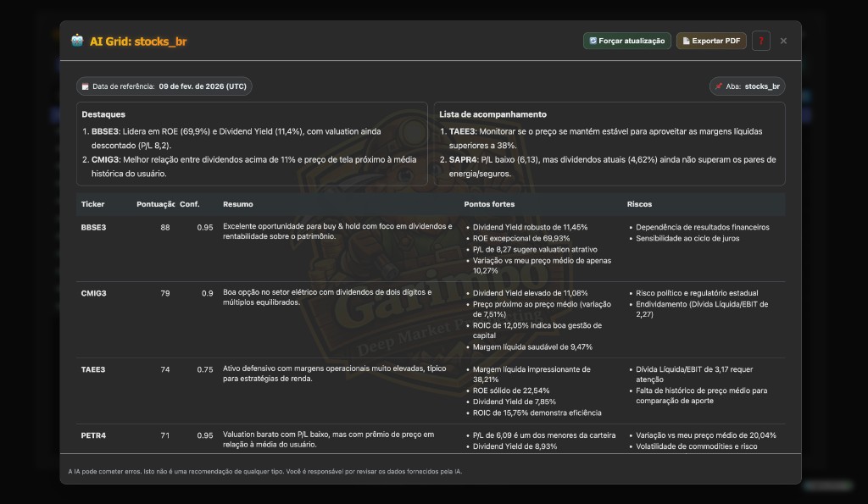Screen dimensions: 868x504
Task: Close the AI Grid dialog
Action: pyautogui.click(x=783, y=41)
